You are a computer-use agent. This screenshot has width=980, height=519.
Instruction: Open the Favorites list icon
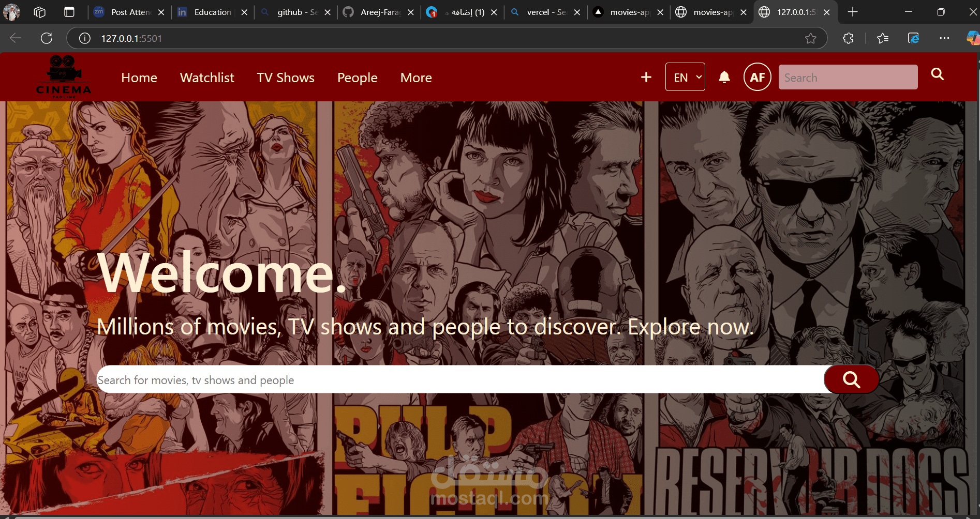(883, 38)
